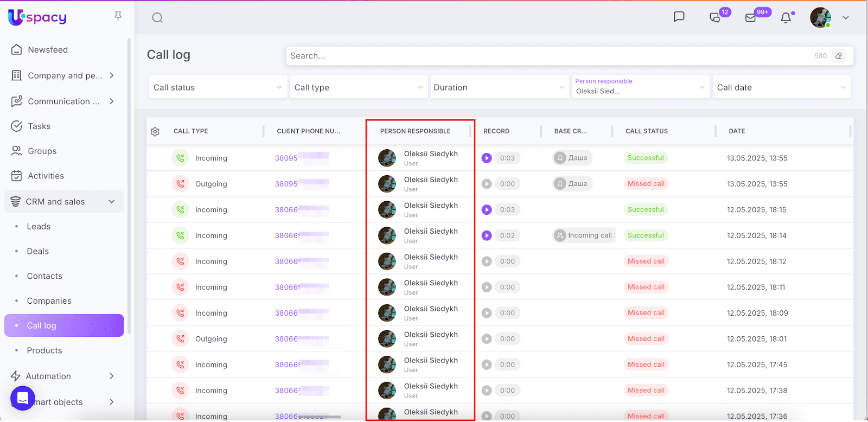This screenshot has width=868, height=422.
Task: Pin the sidebar with pin icon
Action: click(x=118, y=16)
